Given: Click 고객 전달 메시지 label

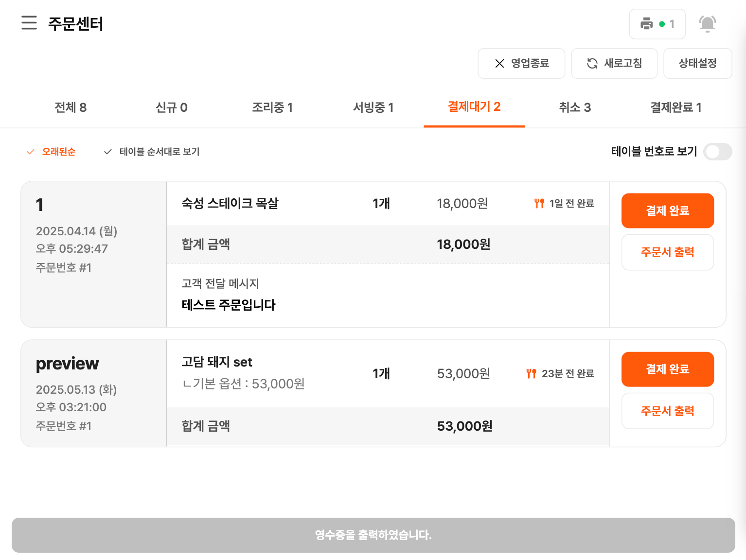Looking at the screenshot, I should coord(220,283).
